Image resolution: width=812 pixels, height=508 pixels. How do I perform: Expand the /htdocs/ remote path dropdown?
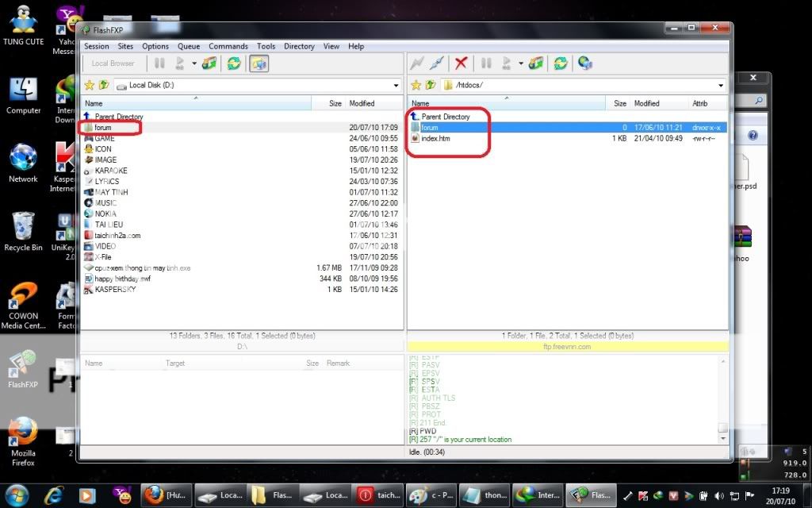[x=721, y=85]
